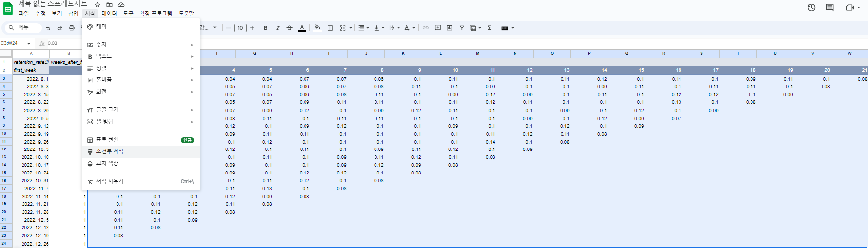868x248 pixels.
Task: Open the comments panel icon
Action: (x=830, y=7)
